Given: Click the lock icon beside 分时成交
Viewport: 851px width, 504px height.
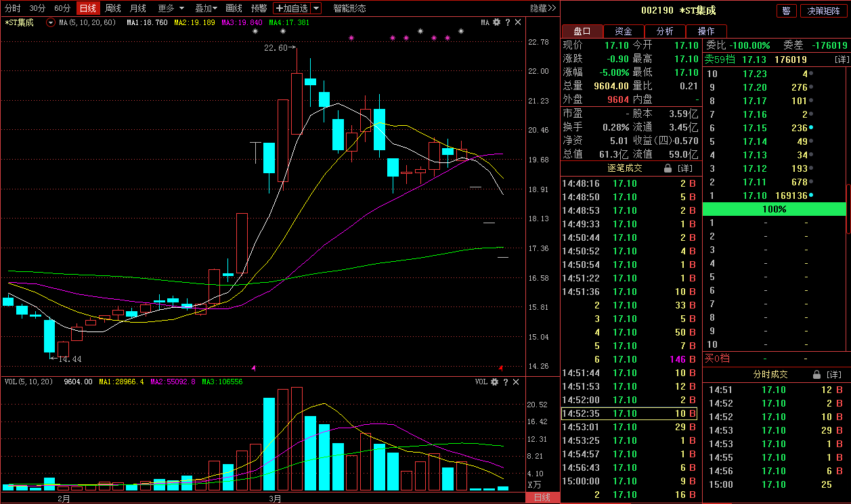Looking at the screenshot, I should click(x=816, y=374).
